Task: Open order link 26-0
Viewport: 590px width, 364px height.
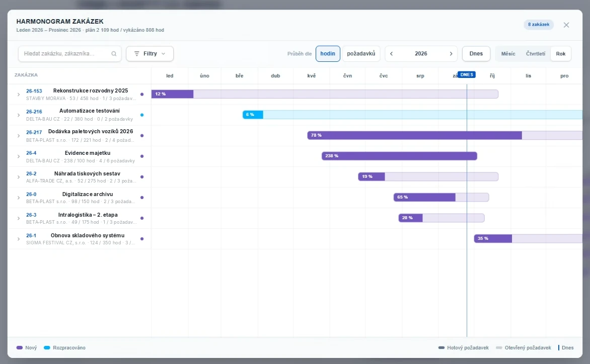Action: tap(31, 194)
